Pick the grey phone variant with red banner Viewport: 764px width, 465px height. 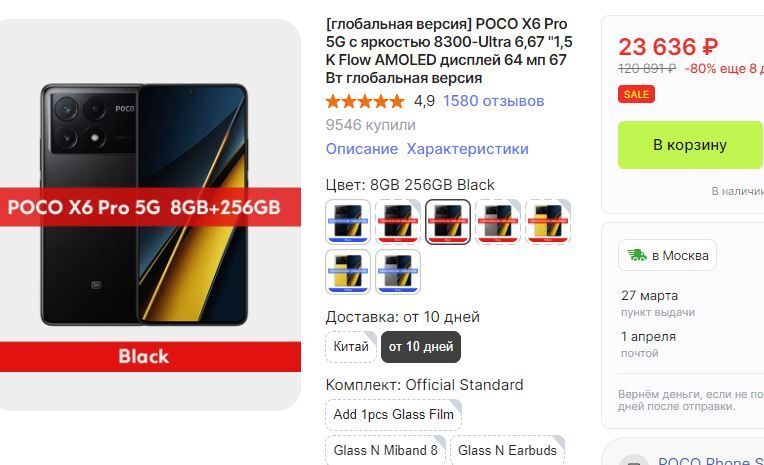click(498, 221)
